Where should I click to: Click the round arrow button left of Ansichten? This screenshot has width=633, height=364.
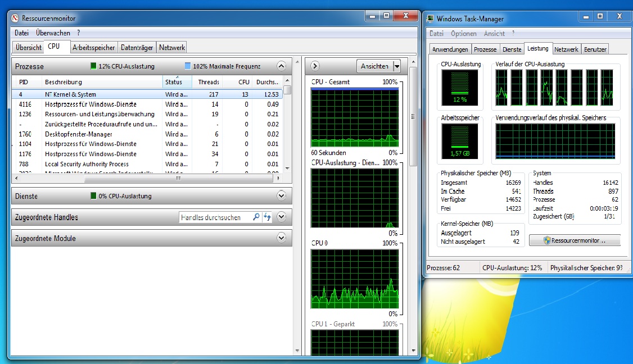(315, 66)
